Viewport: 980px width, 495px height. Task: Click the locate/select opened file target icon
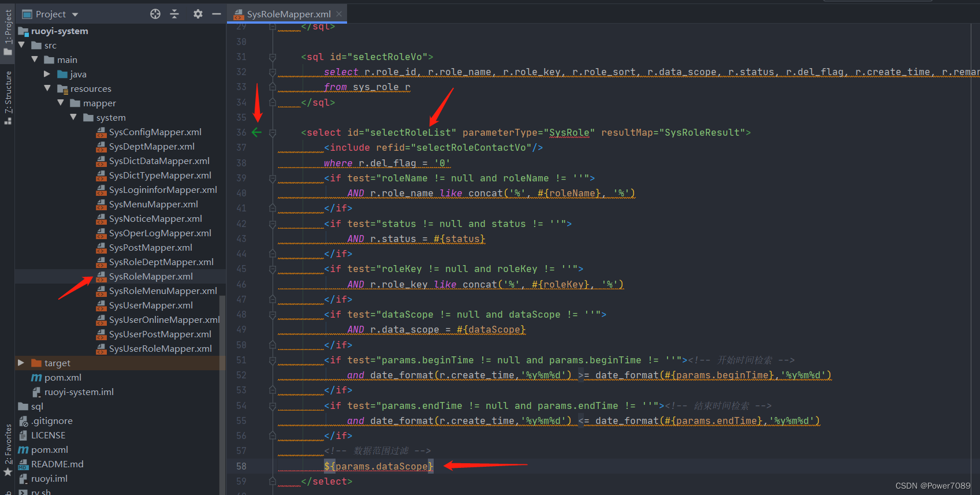155,14
